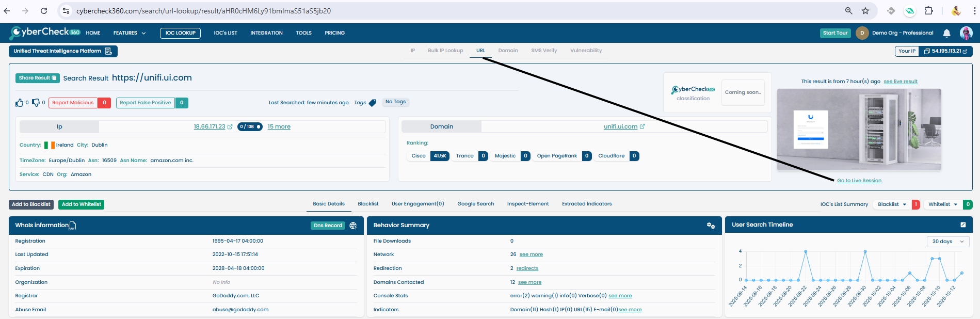Switch to the Bulk IP Lookup tab
Viewport: 980px width, 319px height.
click(x=445, y=51)
